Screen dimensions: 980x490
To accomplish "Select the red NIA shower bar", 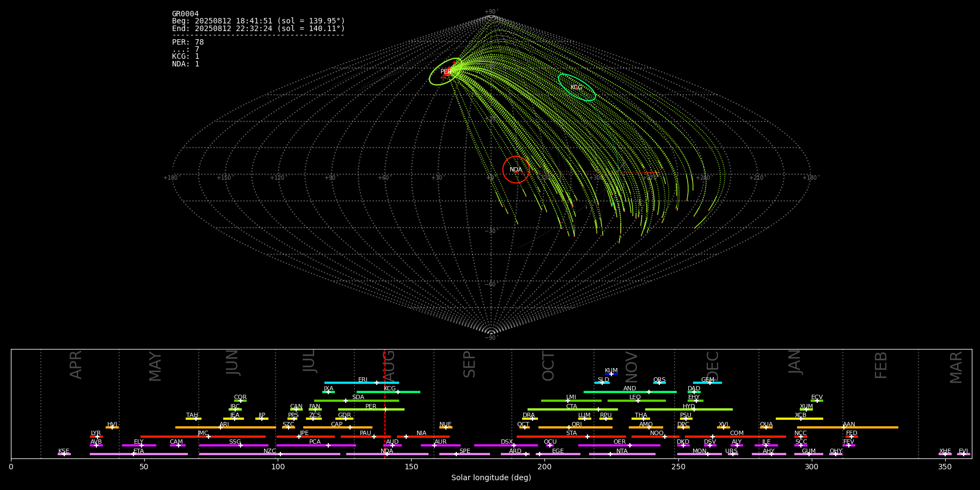I will click(x=423, y=436).
